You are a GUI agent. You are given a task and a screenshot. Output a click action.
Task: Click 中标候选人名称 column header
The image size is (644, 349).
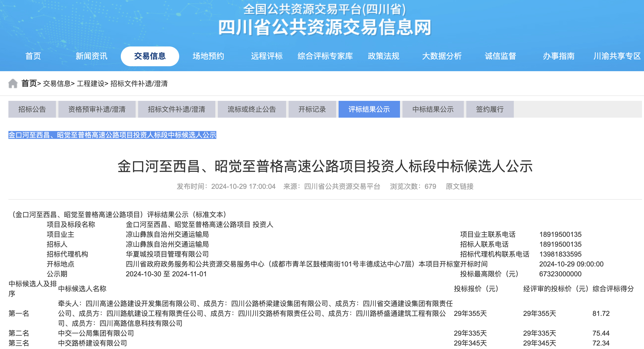point(82,289)
